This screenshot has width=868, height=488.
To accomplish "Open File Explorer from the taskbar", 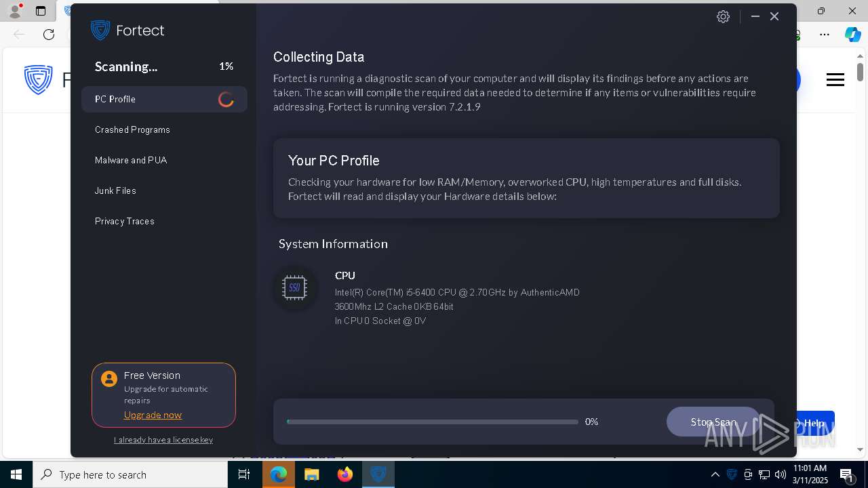I will point(312,474).
